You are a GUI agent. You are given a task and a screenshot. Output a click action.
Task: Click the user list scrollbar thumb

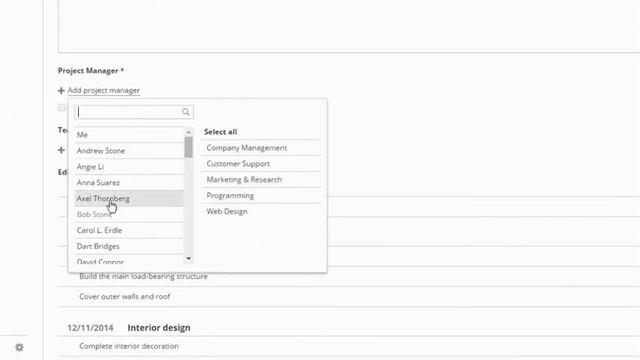(x=189, y=147)
